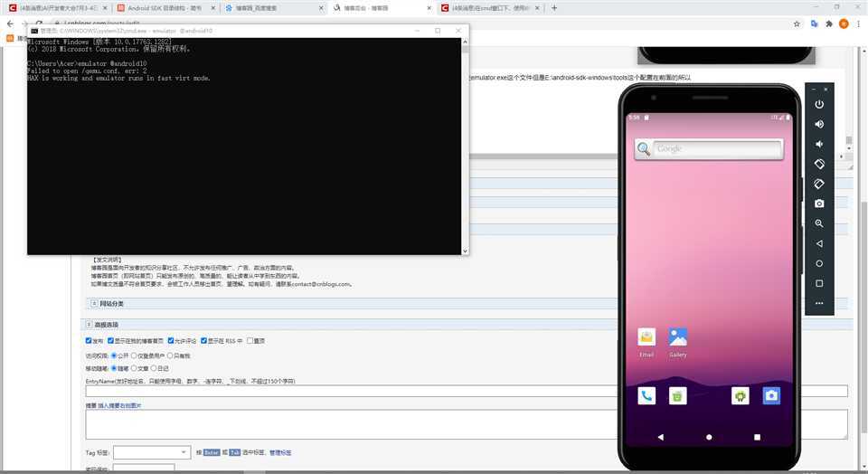Image resolution: width=868 pixels, height=474 pixels.
Task: Click the emulator zoom magnifier icon
Action: pos(819,223)
